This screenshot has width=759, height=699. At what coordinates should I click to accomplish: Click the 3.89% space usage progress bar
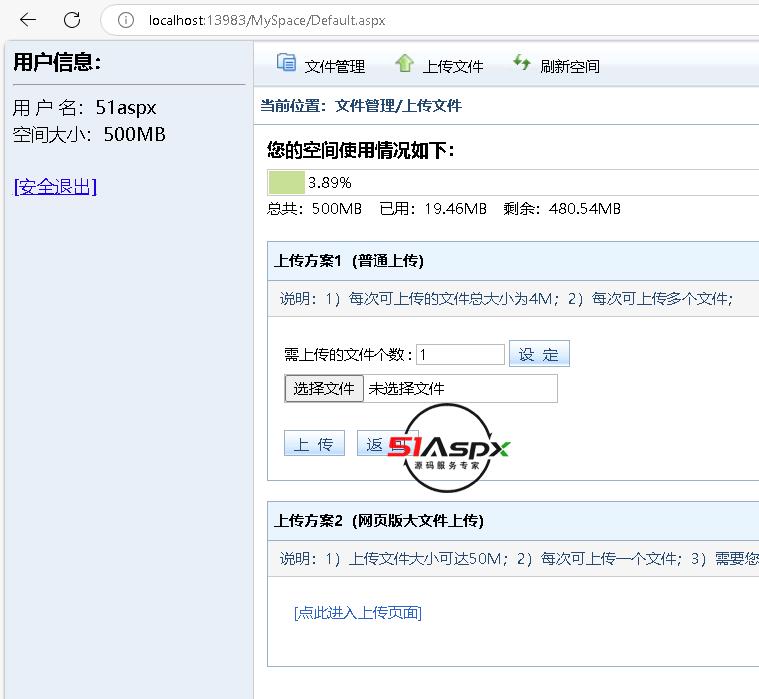[513, 182]
